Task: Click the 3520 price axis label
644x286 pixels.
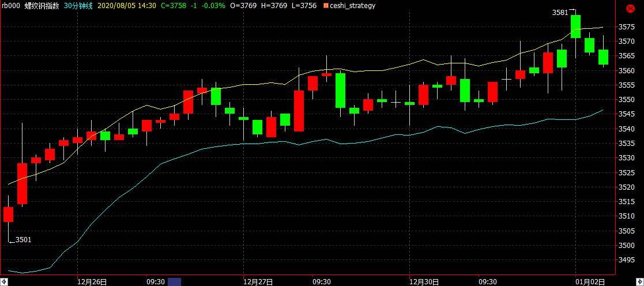Action: click(627, 187)
